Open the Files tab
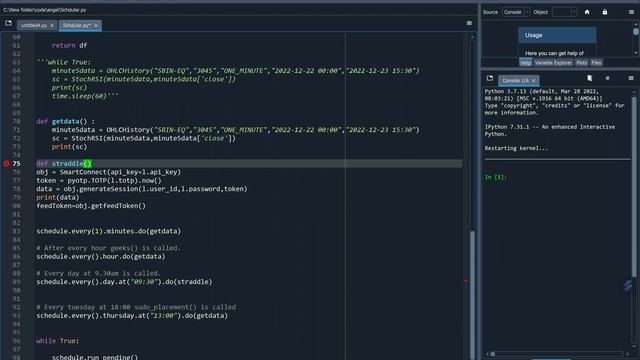 tap(596, 63)
